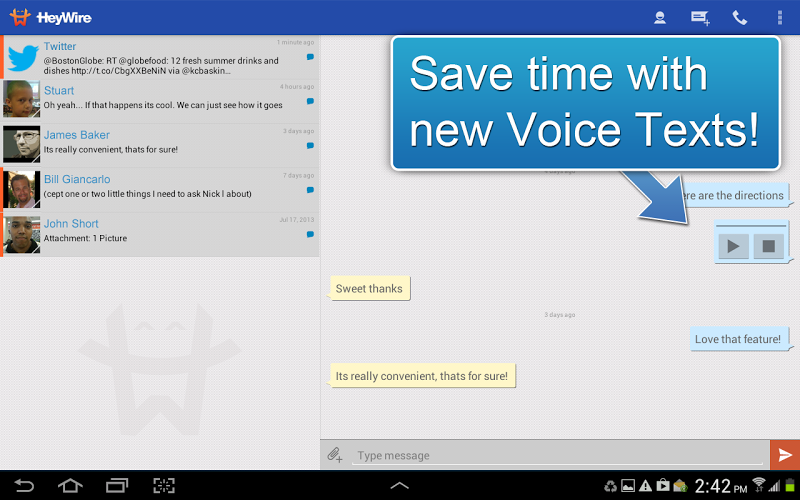800x500 pixels.
Task: Tap the voice message progress bar
Action: pos(751,226)
